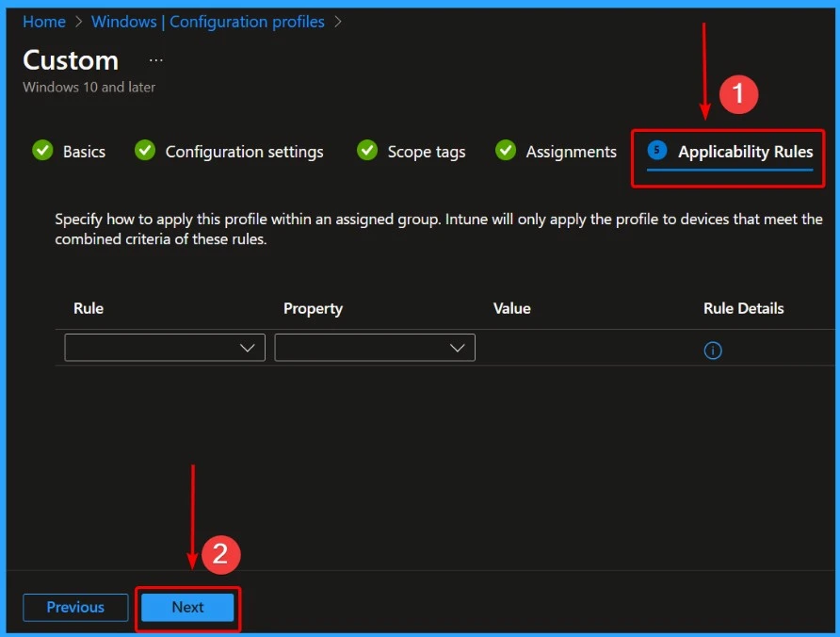Click the Next button
The width and height of the screenshot is (840, 637).
coord(187,608)
